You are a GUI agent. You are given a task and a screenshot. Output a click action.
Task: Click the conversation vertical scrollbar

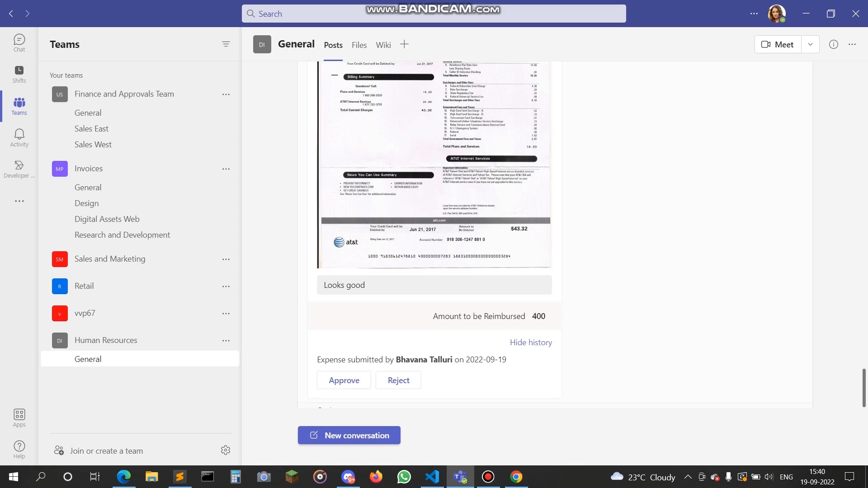point(863,387)
